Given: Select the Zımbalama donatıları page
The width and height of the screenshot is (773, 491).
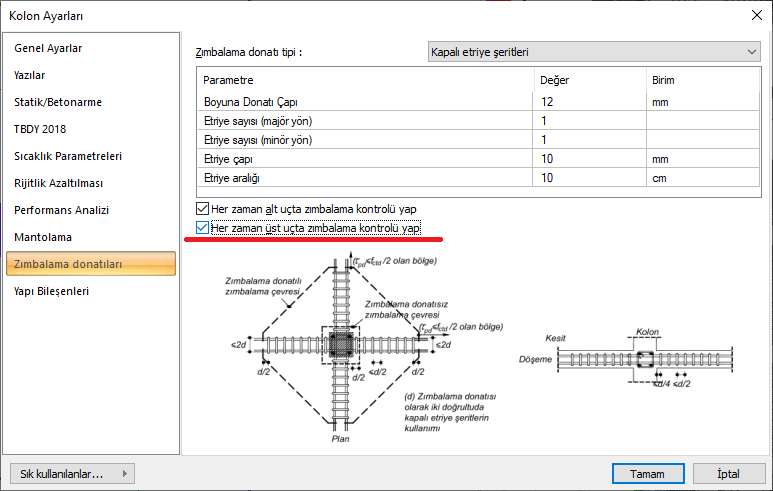Looking at the screenshot, I should [x=91, y=264].
